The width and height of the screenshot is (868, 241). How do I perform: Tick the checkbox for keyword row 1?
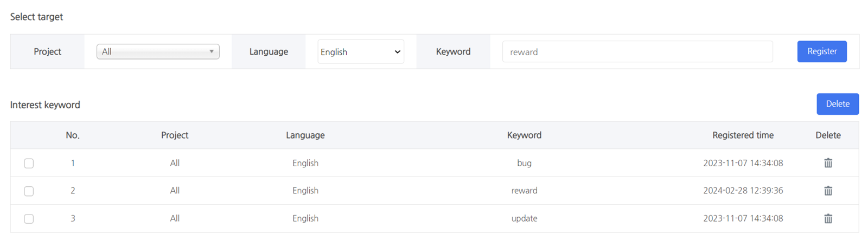click(29, 164)
